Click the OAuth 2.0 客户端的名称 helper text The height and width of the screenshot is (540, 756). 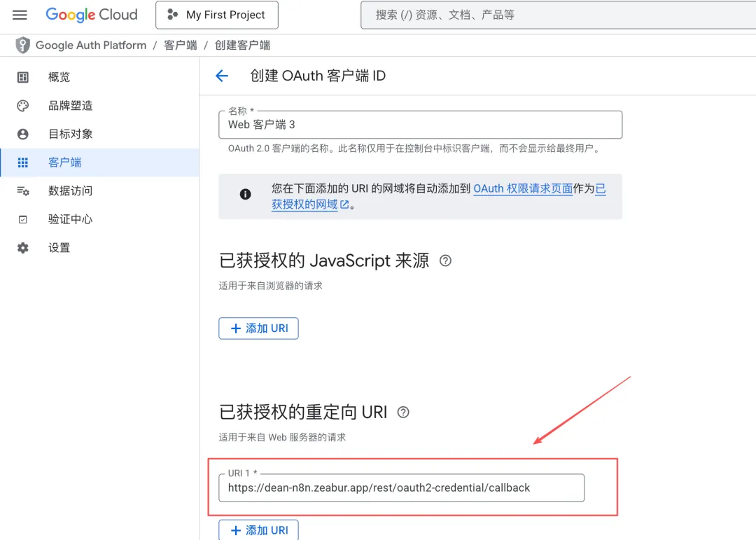pyautogui.click(x=414, y=148)
